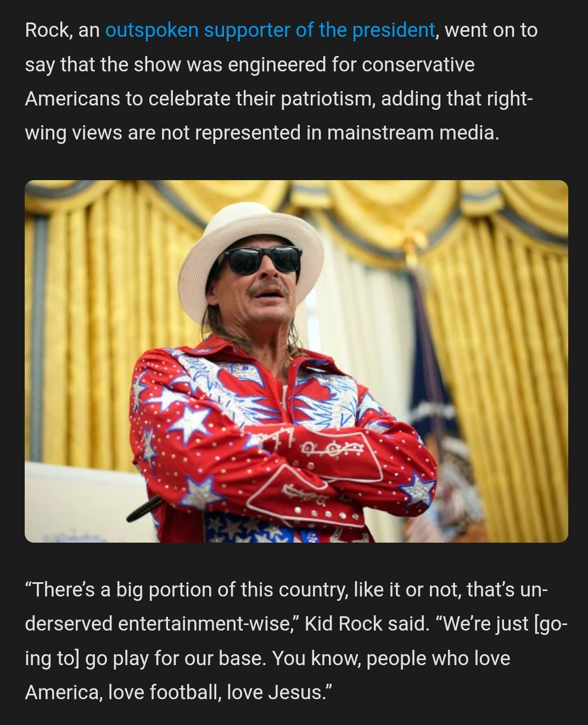
Task: Open the 'outspoken supporter of the president' link
Action: click(x=270, y=30)
